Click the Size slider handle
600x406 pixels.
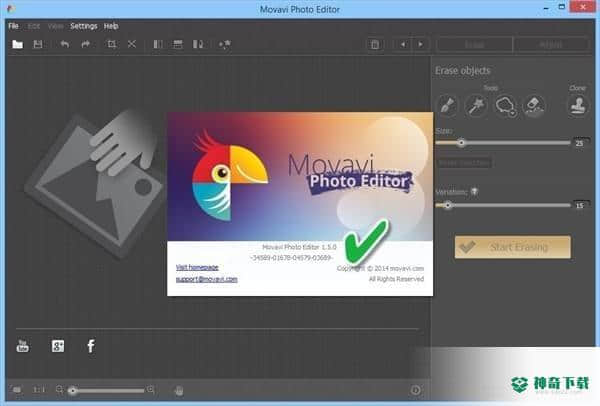(461, 143)
